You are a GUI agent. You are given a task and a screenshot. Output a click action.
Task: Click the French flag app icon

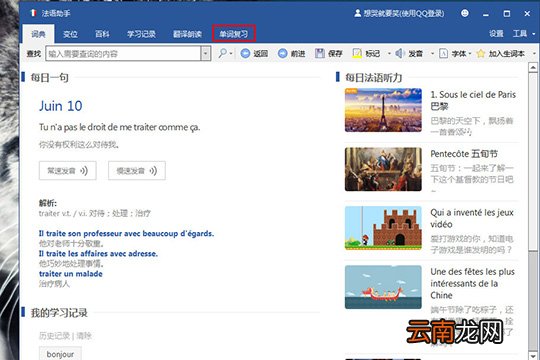(33, 13)
